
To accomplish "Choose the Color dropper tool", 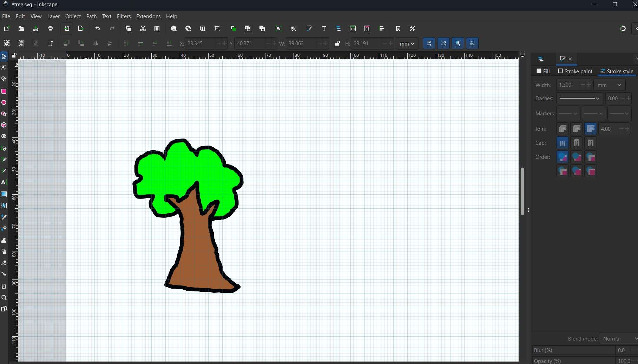I will coord(4,217).
